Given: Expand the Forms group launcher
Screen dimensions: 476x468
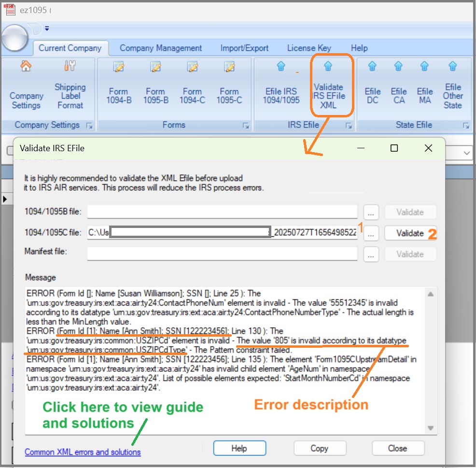Looking at the screenshot, I should pos(246,126).
